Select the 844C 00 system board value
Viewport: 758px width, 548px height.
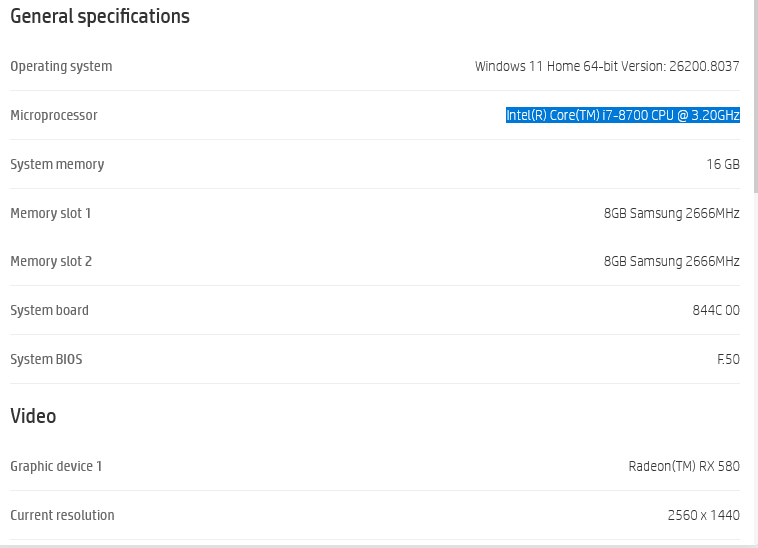716,310
